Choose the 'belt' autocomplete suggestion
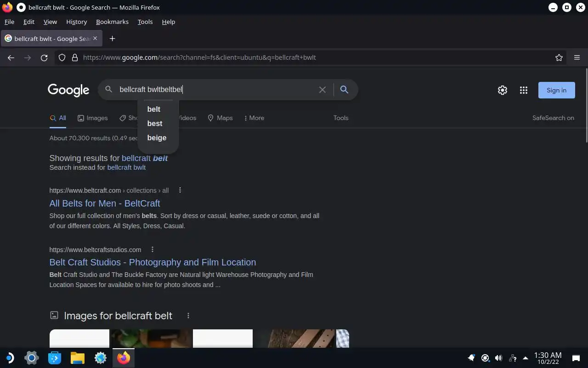The width and height of the screenshot is (588, 368). pyautogui.click(x=154, y=109)
